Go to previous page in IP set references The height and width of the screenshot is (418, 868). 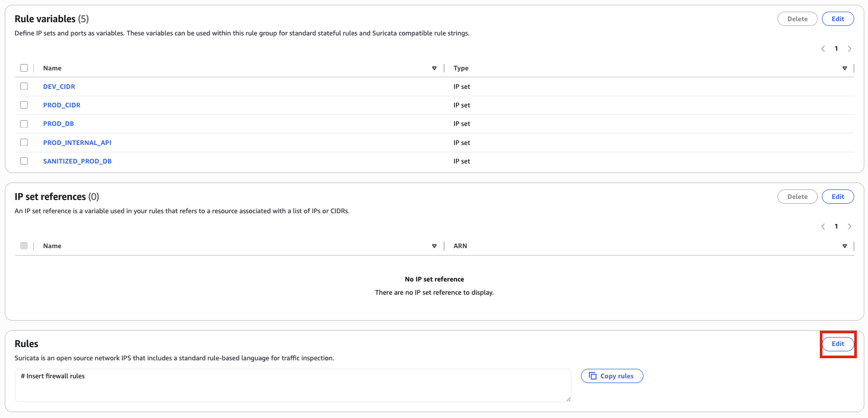point(823,226)
